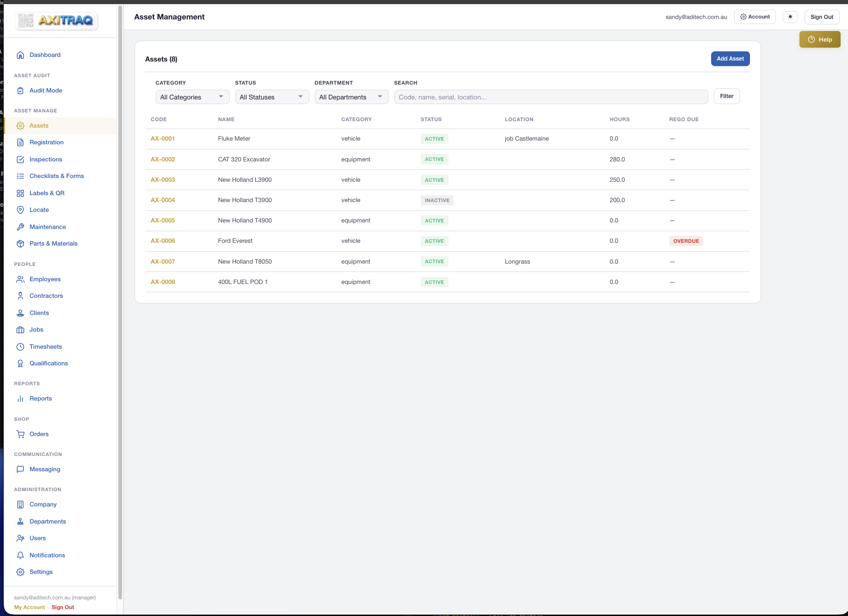Click the Add Asset button
Image resolution: width=848 pixels, height=616 pixels.
pyautogui.click(x=730, y=59)
